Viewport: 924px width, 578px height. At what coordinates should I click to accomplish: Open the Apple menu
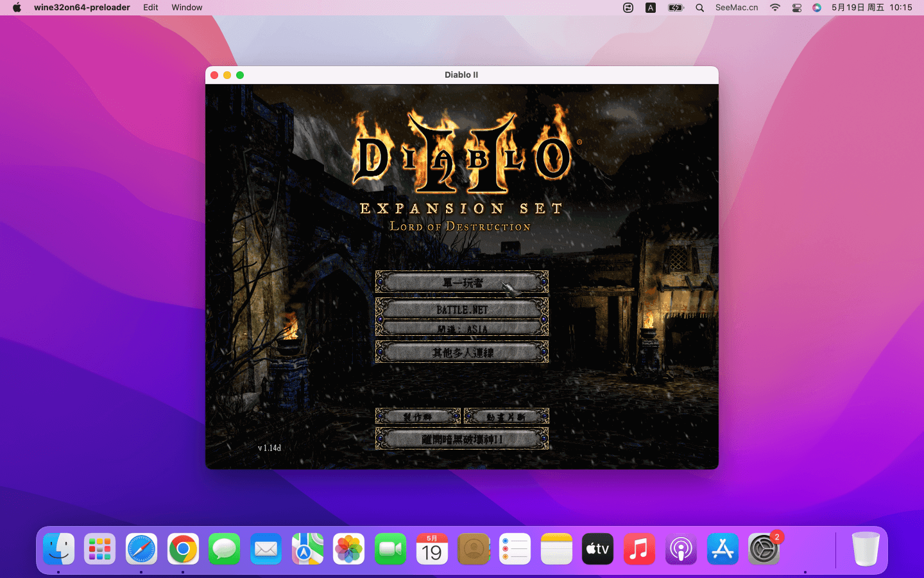pos(17,8)
